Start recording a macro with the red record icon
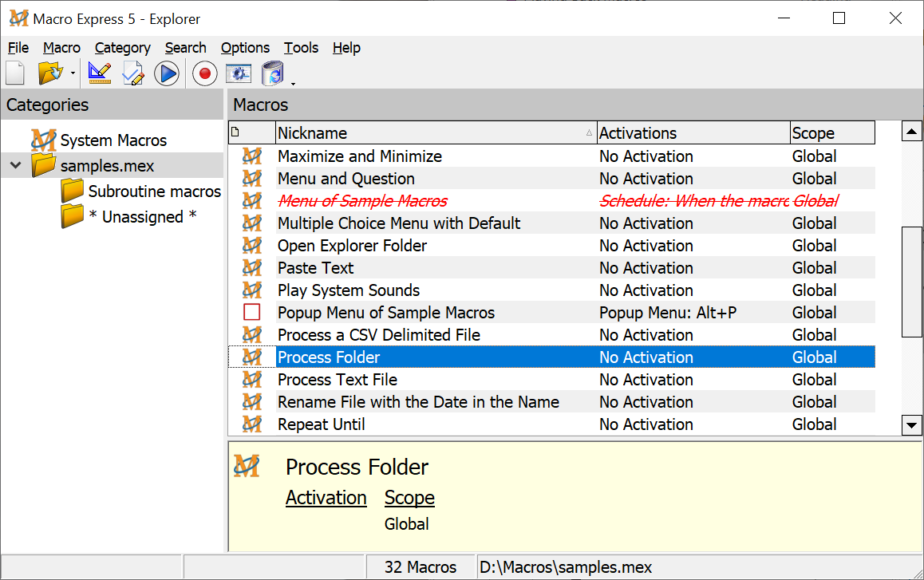924x580 pixels. [204, 73]
